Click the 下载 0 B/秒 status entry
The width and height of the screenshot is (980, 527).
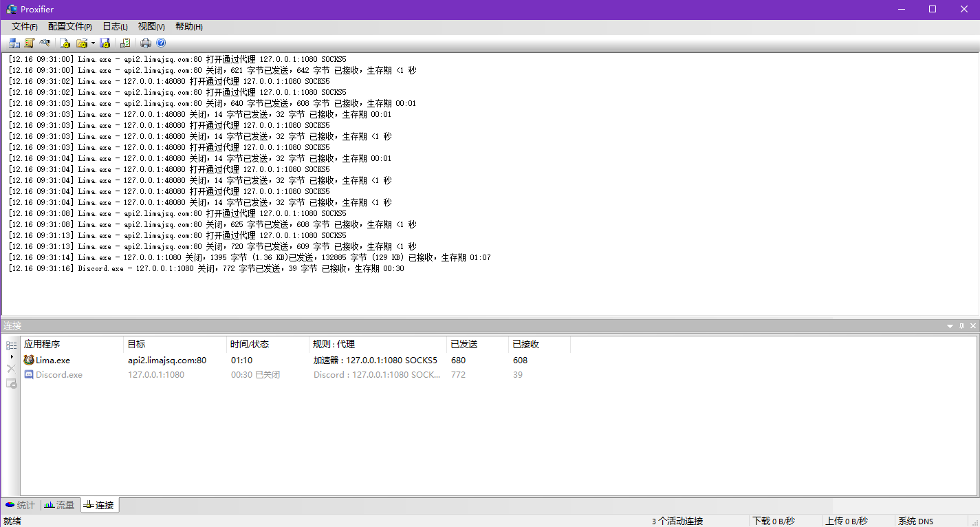[774, 521]
